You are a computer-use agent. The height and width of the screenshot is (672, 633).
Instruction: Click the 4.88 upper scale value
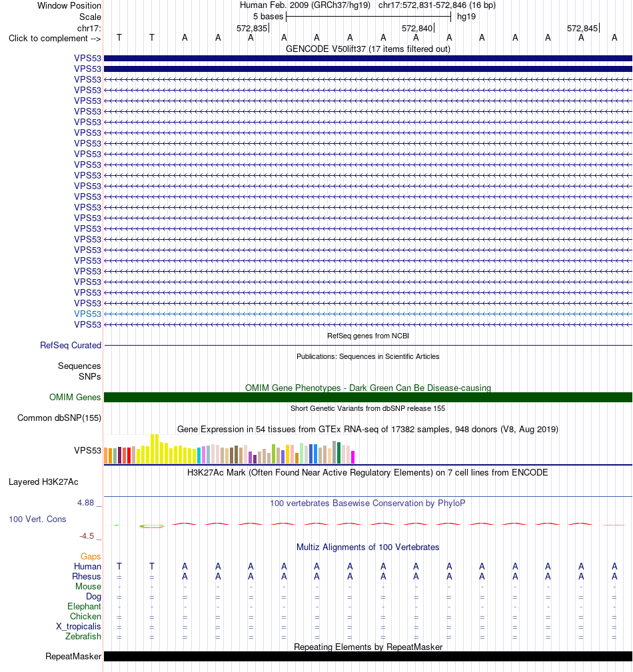(85, 502)
